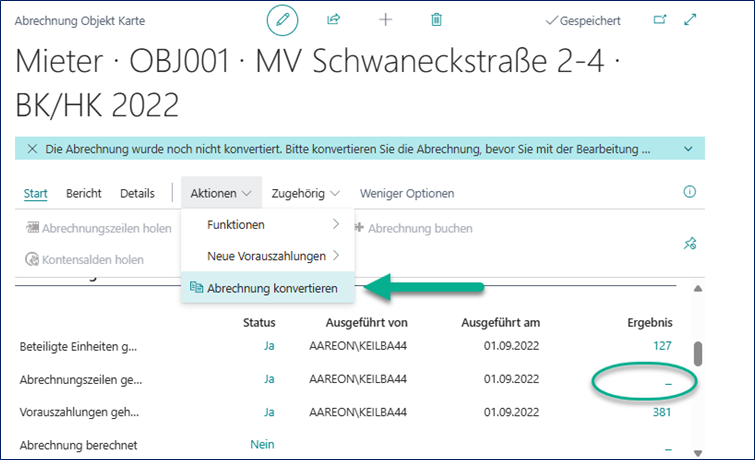Click the Vorauszahlungen geh... row label
The width and height of the screenshot is (755, 460).
(79, 413)
